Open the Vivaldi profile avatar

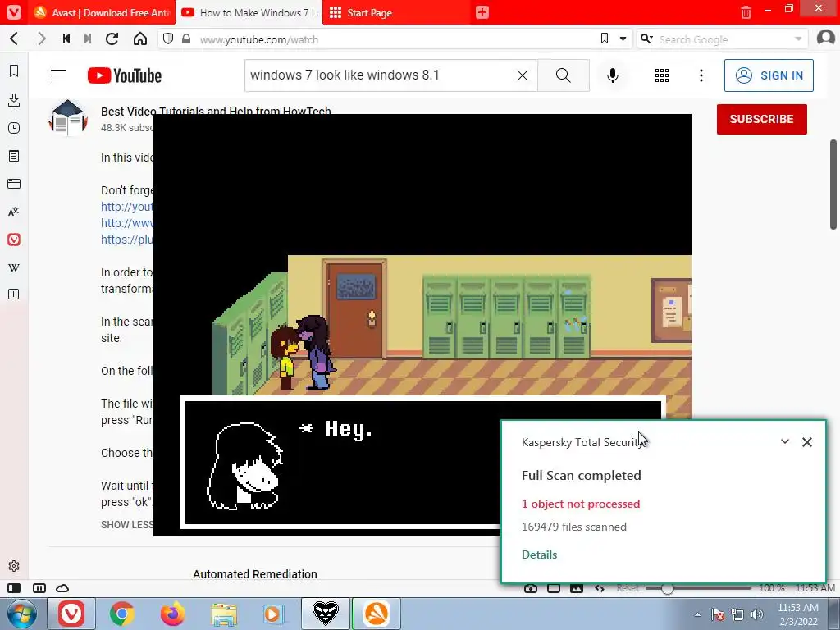825,39
